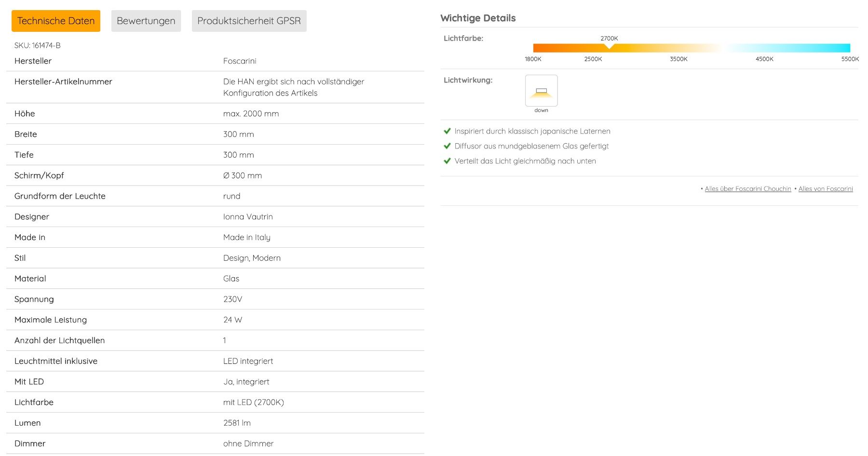The image size is (868, 456).
Task: Click the cyan end of Lichtfarbe bar
Action: (x=845, y=48)
